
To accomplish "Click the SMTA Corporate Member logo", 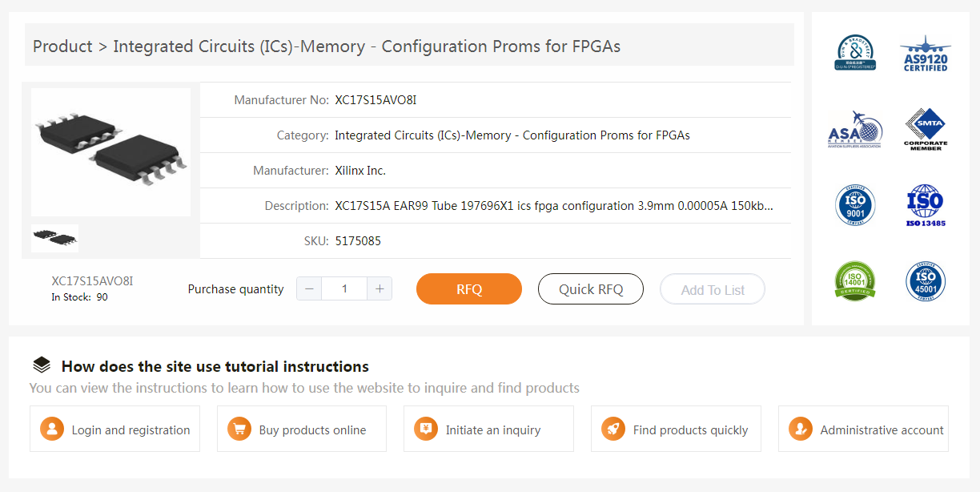I will click(926, 129).
